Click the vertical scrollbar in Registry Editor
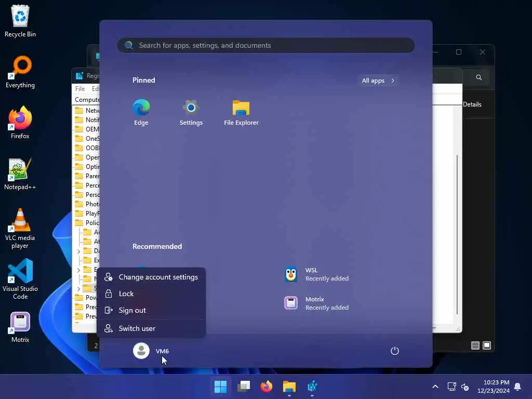 point(457,234)
